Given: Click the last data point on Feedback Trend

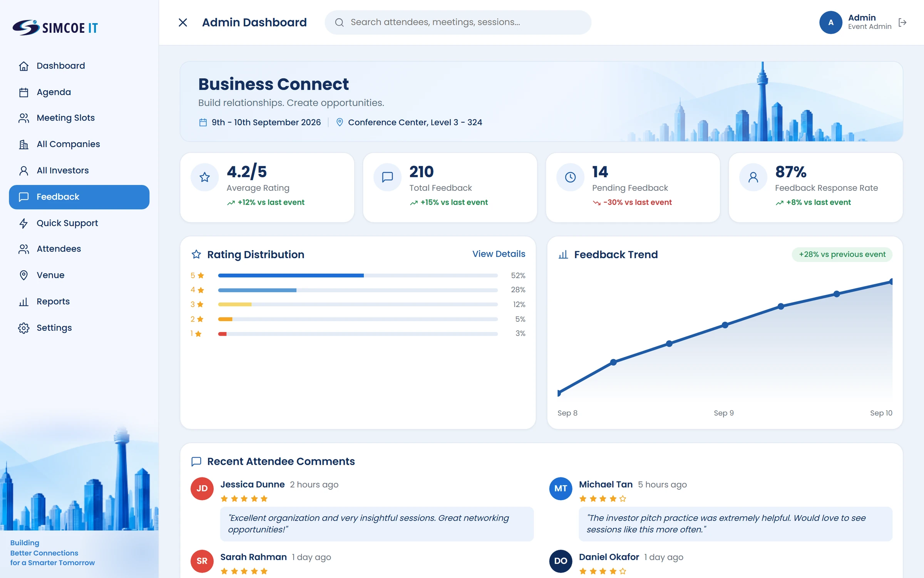Looking at the screenshot, I should (891, 282).
